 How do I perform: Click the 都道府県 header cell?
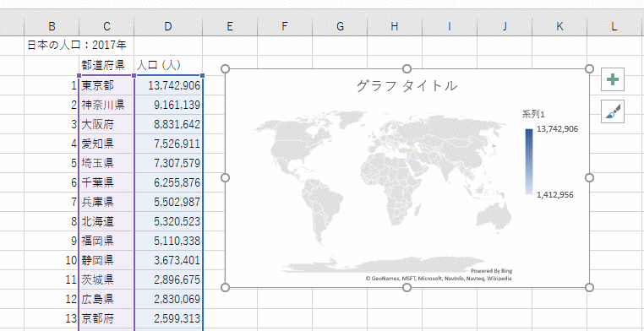coord(106,65)
